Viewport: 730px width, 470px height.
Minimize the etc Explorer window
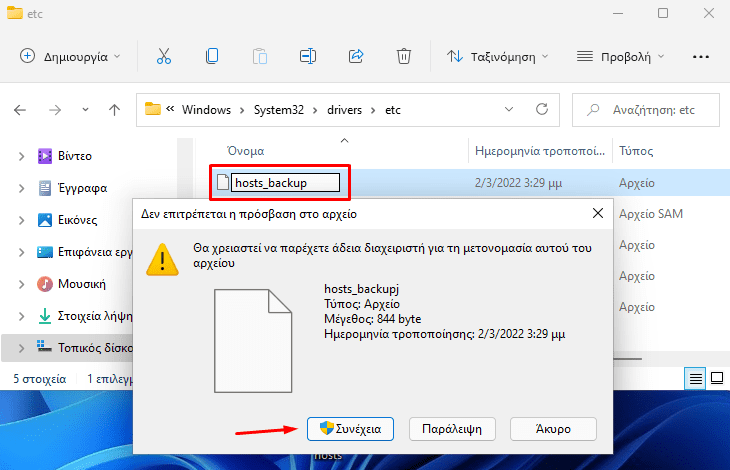[618, 13]
